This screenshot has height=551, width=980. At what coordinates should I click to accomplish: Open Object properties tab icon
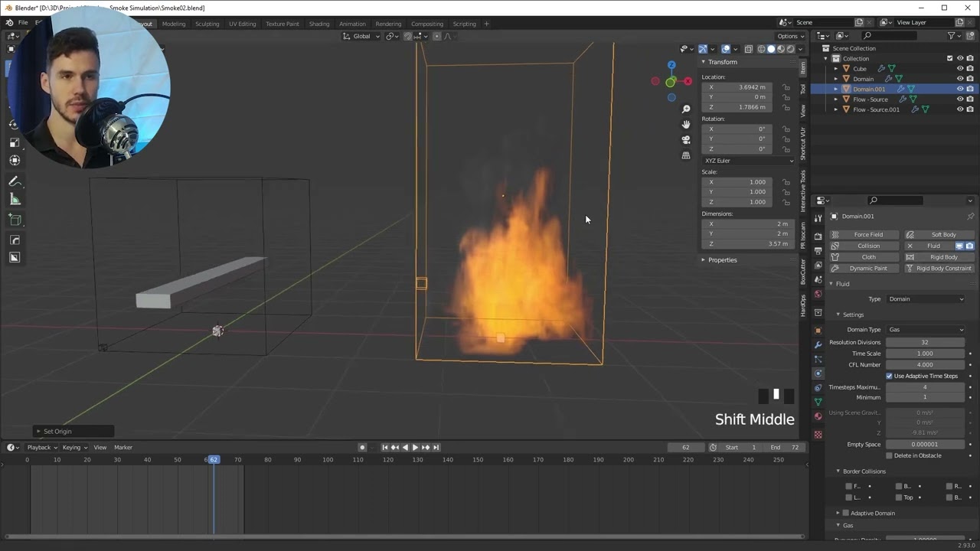pyautogui.click(x=818, y=330)
